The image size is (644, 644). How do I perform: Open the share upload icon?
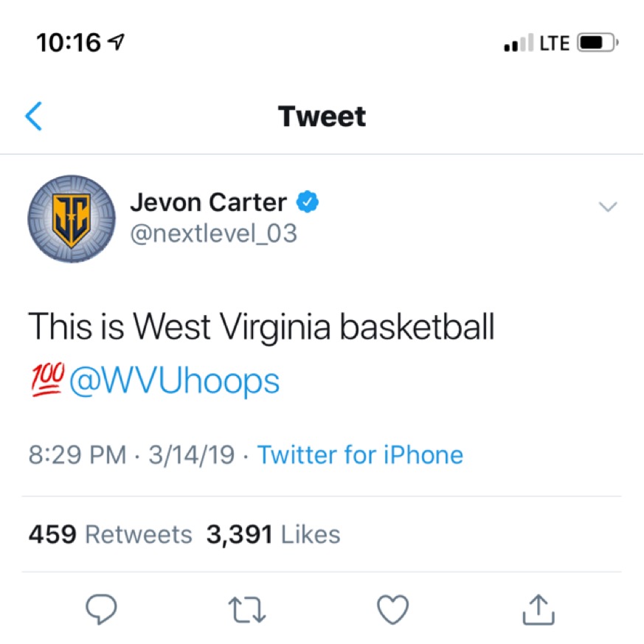coord(539,609)
